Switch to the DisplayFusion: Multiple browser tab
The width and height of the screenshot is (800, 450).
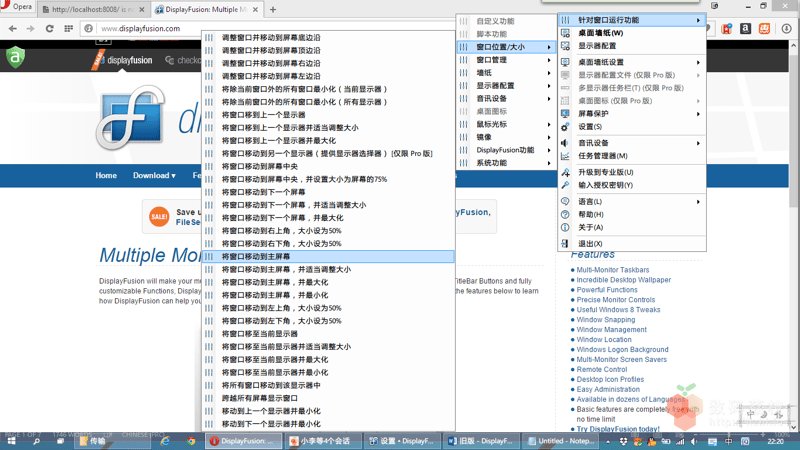207,9
